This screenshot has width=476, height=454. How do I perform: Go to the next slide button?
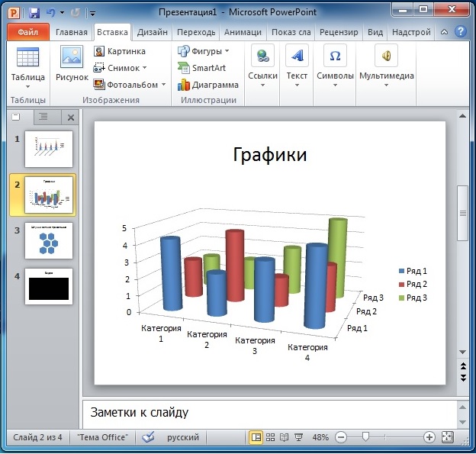[x=463, y=378]
